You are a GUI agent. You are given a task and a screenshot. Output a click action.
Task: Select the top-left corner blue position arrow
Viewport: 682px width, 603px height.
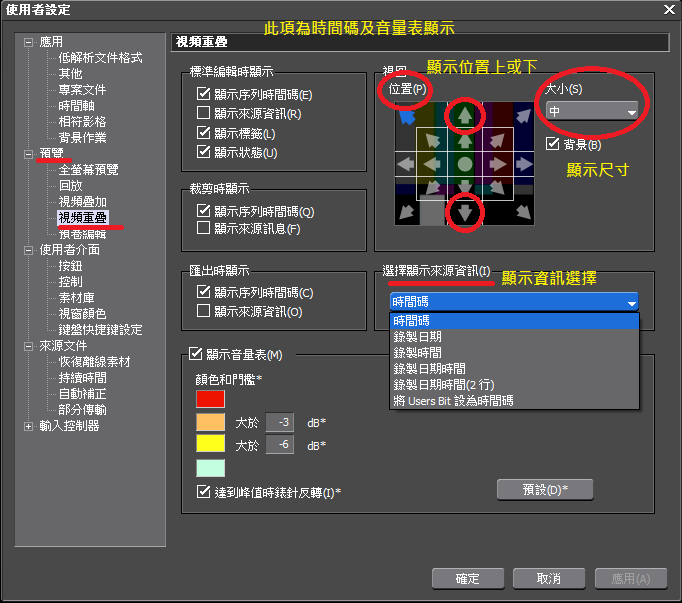tap(406, 116)
